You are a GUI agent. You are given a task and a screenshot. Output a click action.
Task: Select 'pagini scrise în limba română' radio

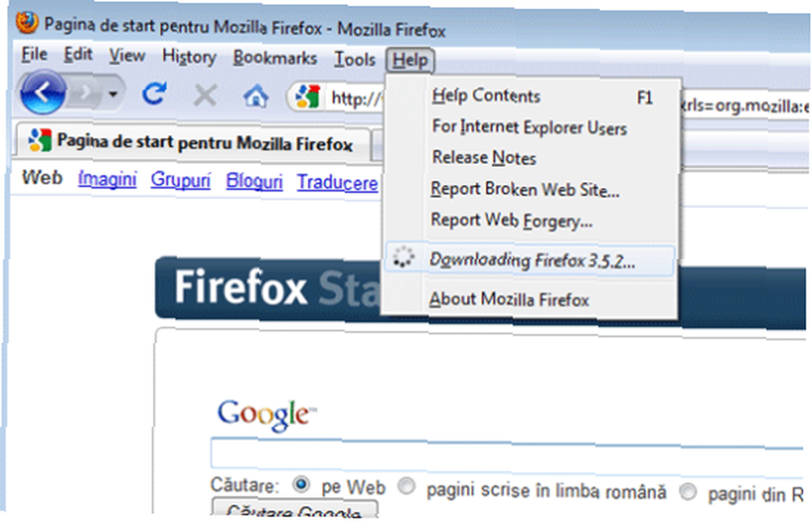tap(407, 486)
